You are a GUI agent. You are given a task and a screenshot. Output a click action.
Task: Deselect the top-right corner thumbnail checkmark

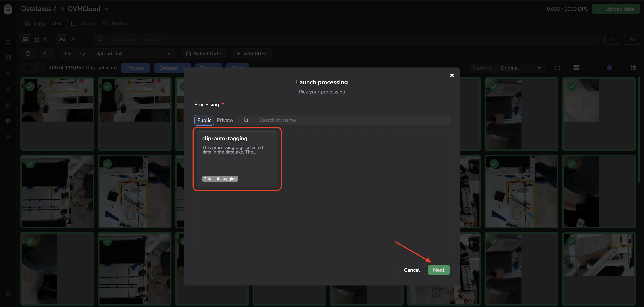coord(571,86)
